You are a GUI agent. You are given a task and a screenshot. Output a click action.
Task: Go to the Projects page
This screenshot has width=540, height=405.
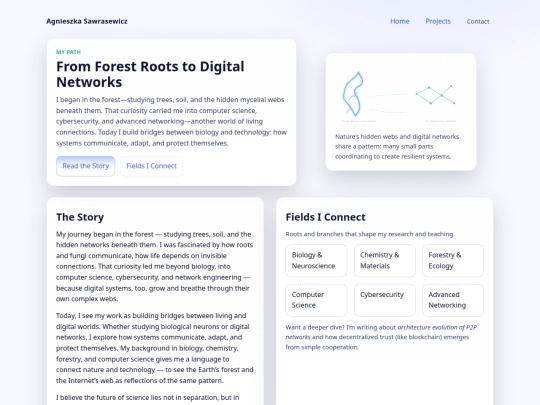point(438,21)
